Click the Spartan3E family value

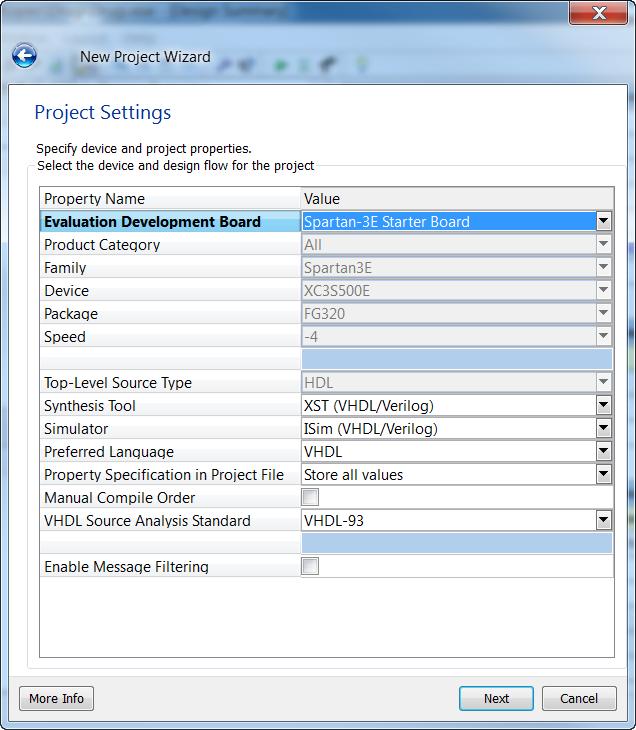(449, 267)
